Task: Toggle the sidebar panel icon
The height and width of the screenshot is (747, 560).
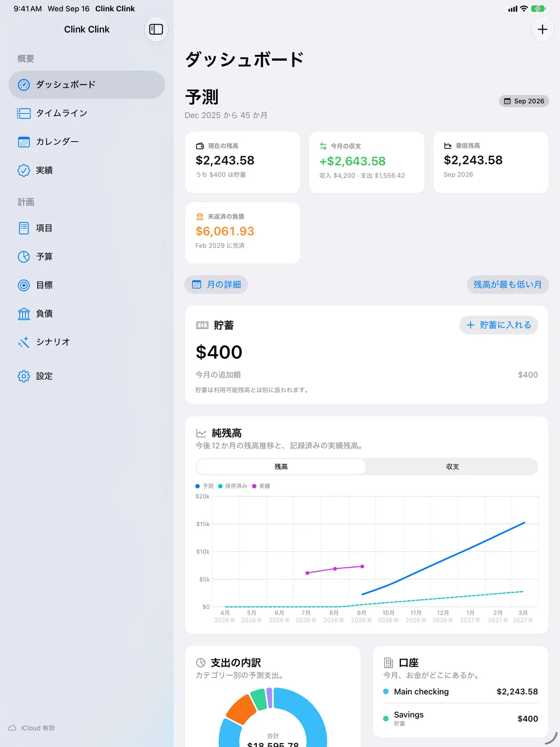Action: (x=156, y=29)
